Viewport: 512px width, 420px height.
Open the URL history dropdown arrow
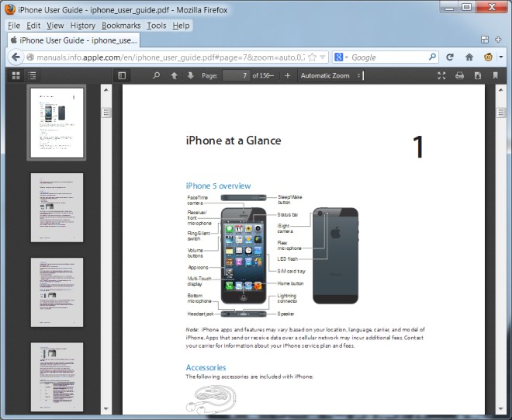[323, 57]
